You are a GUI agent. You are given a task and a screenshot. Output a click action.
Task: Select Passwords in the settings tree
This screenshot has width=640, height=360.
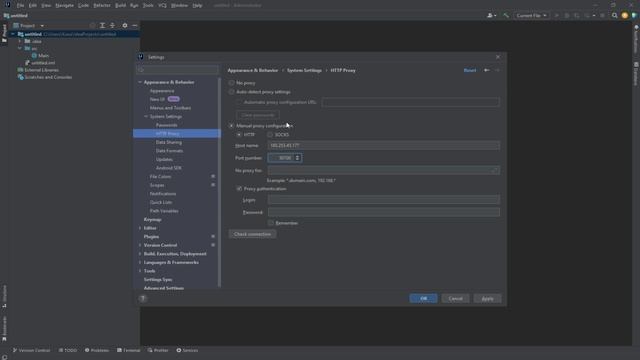167,125
